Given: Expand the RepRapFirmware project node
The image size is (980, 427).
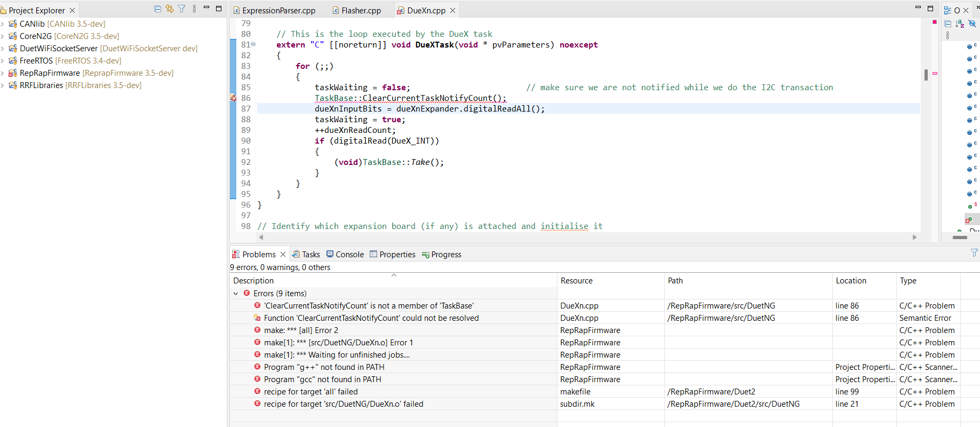Looking at the screenshot, I should pos(3,73).
